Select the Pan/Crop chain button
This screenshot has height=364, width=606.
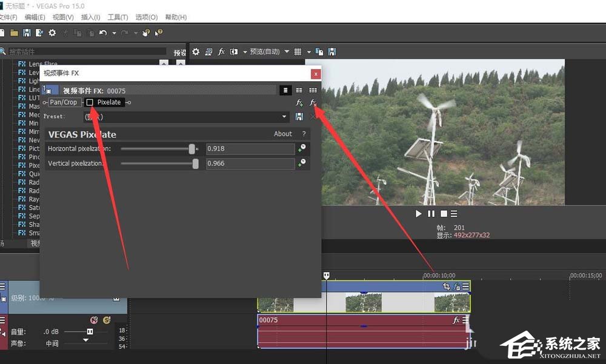[x=64, y=102]
